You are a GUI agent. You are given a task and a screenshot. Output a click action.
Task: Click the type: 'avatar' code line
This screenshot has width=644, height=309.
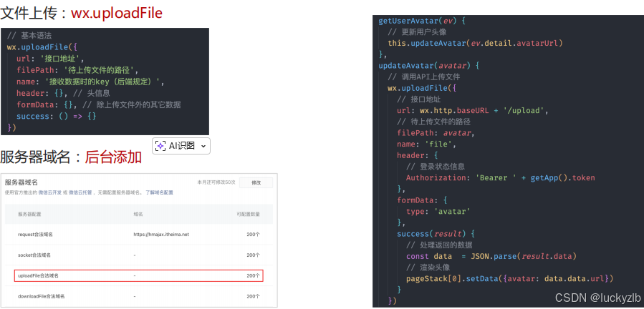[x=438, y=211]
